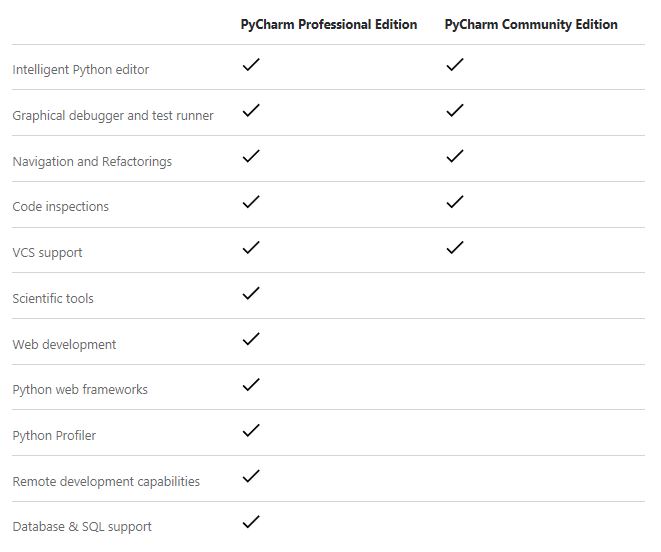The image size is (661, 552).
Task: Click Professional checkmark for Intelligent Python editor
Action: [251, 65]
